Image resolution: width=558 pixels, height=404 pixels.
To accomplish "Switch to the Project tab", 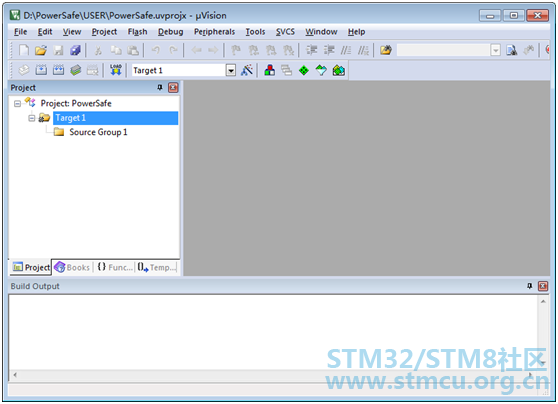I will [31, 267].
